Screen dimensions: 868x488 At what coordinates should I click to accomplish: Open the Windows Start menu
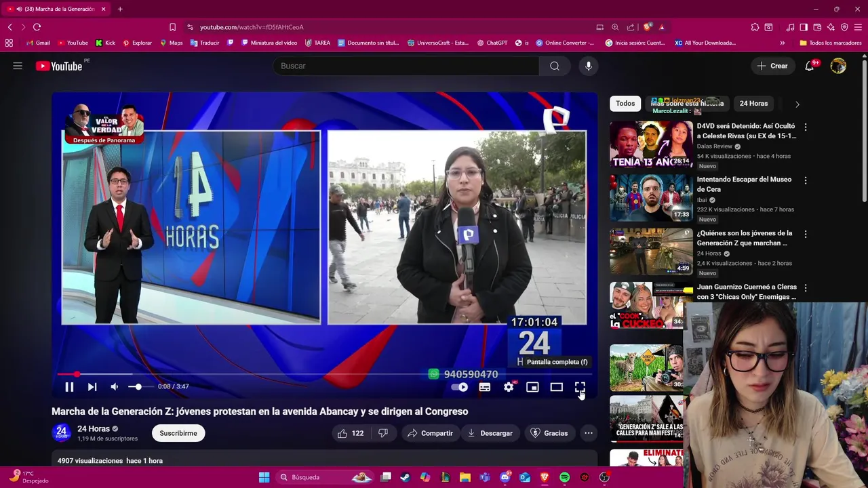tap(264, 477)
